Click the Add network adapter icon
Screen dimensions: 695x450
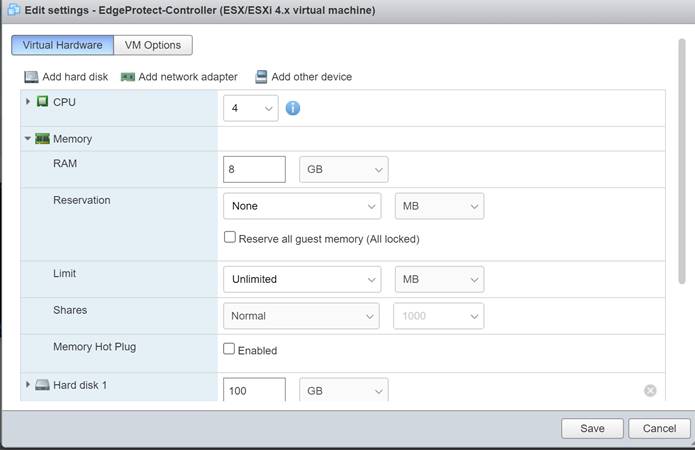[128, 77]
